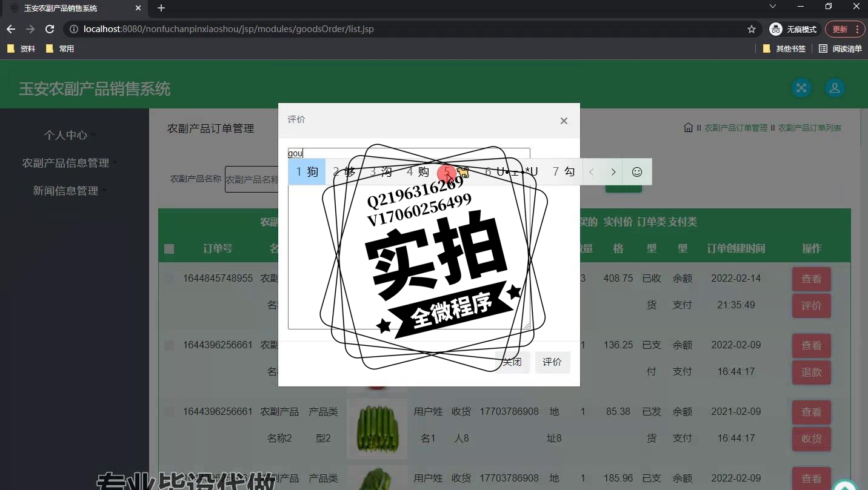The height and width of the screenshot is (490, 868).
Task: Choose IME candidate 4 购
Action: 418,172
